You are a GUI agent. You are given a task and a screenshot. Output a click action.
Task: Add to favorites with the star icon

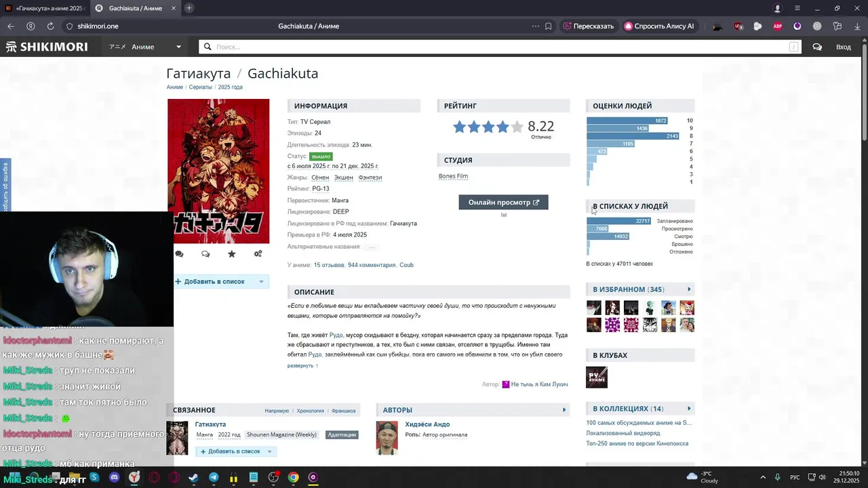pos(232,254)
